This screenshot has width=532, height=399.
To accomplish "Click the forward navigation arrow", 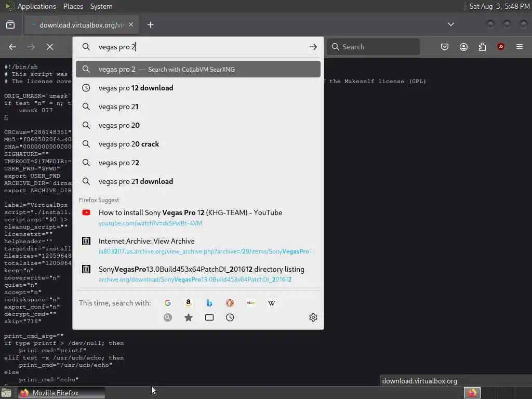I will click(x=31, y=47).
